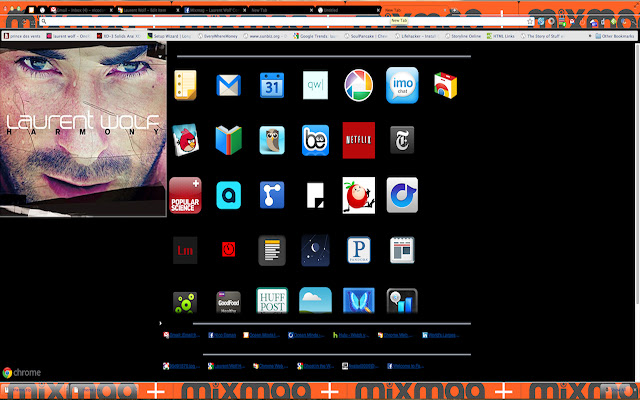640x400 pixels.
Task: Open the Storyline Online bookmark
Action: coord(463,36)
